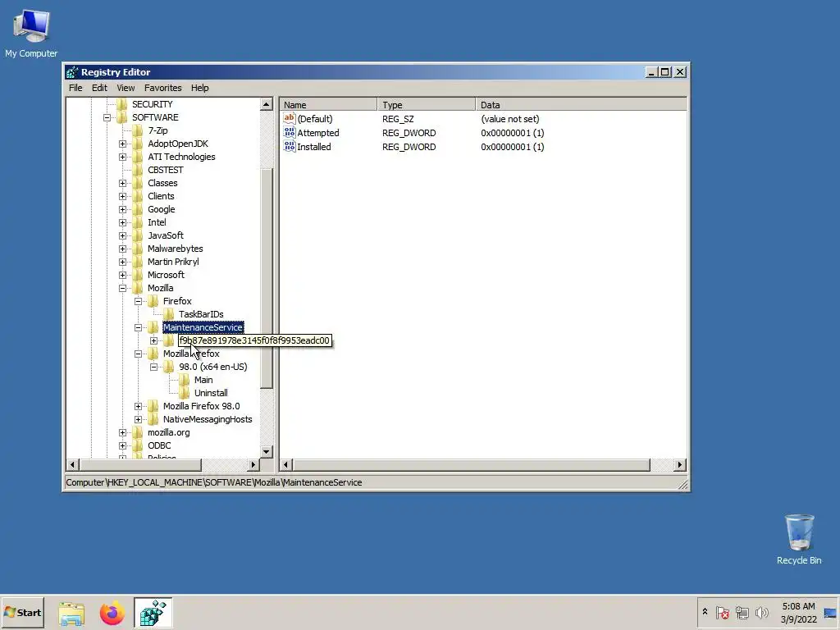Click the values pane scroll-right arrow
This screenshot has height=630, width=840.
point(680,464)
